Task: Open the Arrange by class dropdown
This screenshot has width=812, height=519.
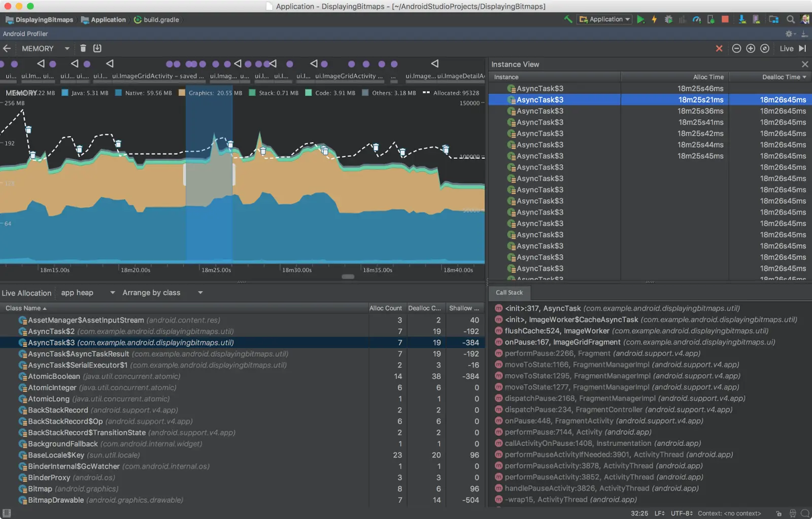Action: pos(162,293)
